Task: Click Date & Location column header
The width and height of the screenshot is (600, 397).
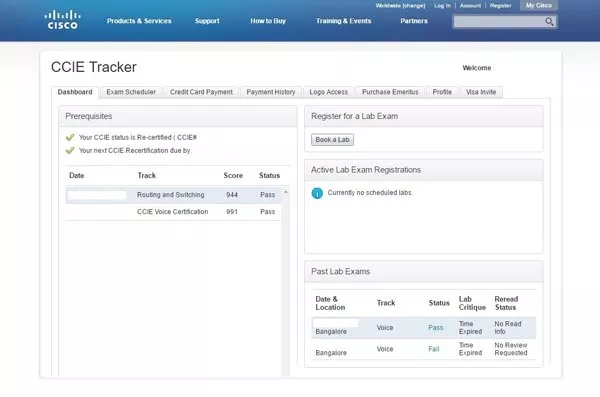Action: click(x=330, y=303)
